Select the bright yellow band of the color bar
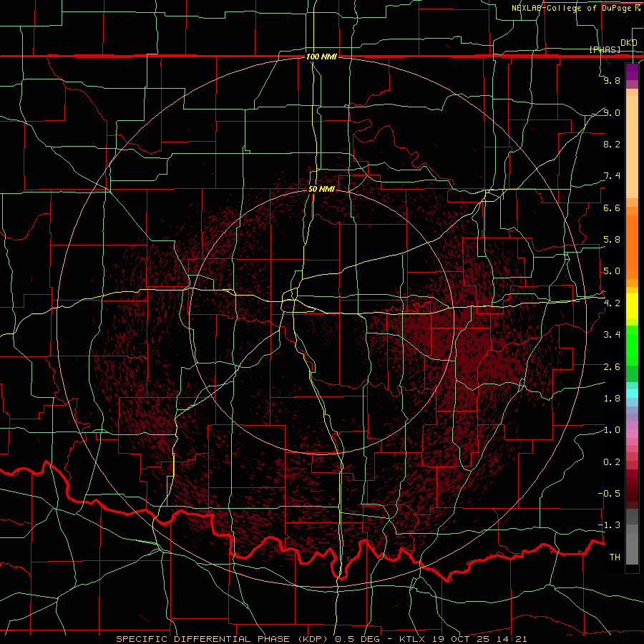 click(632, 306)
